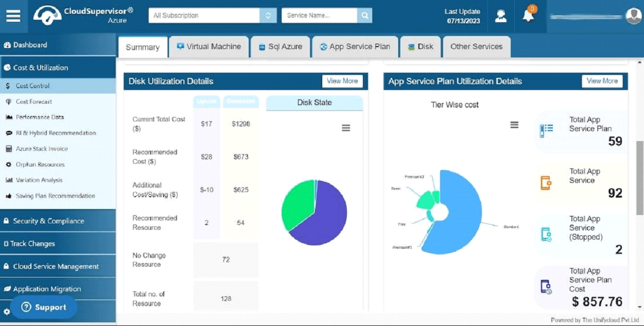The height and width of the screenshot is (326, 644).
Task: Expand the Cloud Service Management section
Action: click(x=58, y=267)
